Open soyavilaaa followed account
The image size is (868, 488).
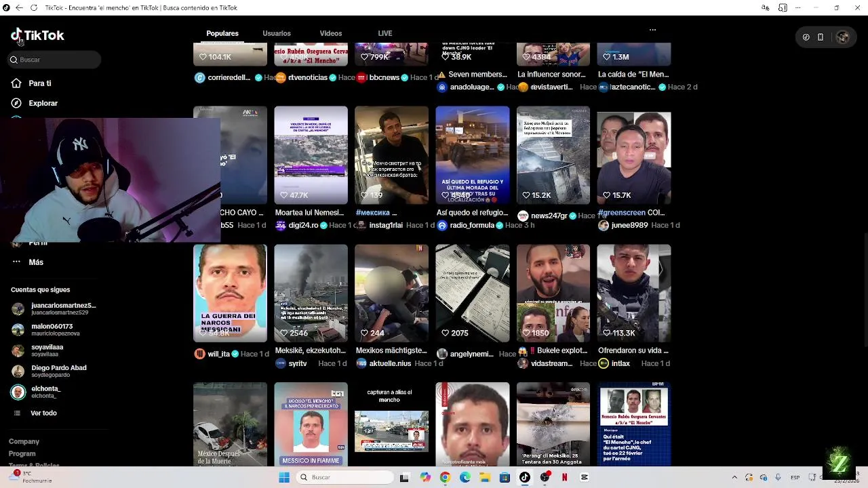[37, 350]
